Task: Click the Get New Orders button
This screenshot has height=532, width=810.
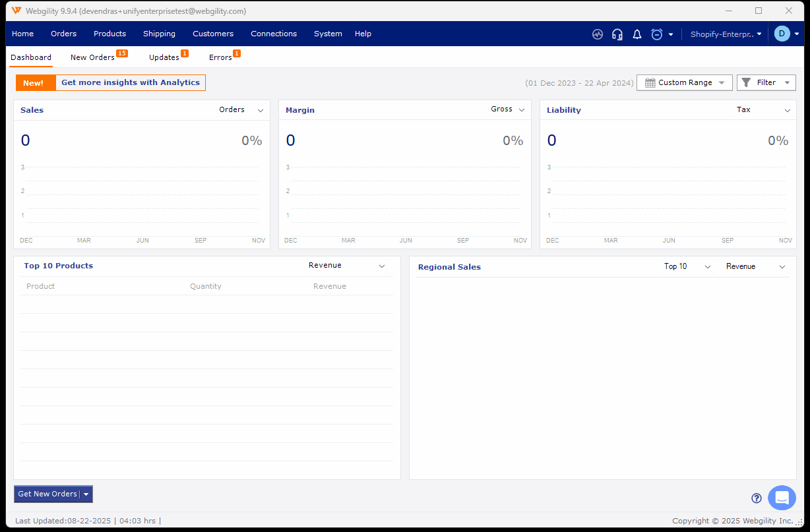Action: point(47,494)
